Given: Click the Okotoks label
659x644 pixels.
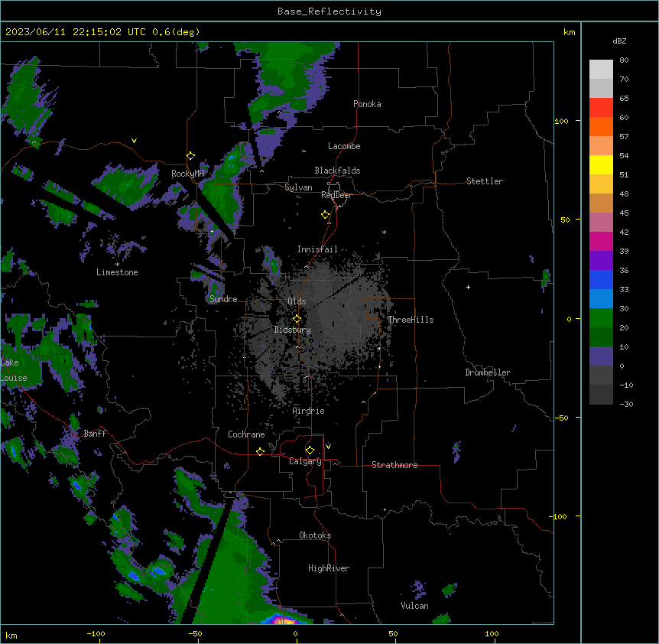Looking at the screenshot, I should [x=315, y=535].
